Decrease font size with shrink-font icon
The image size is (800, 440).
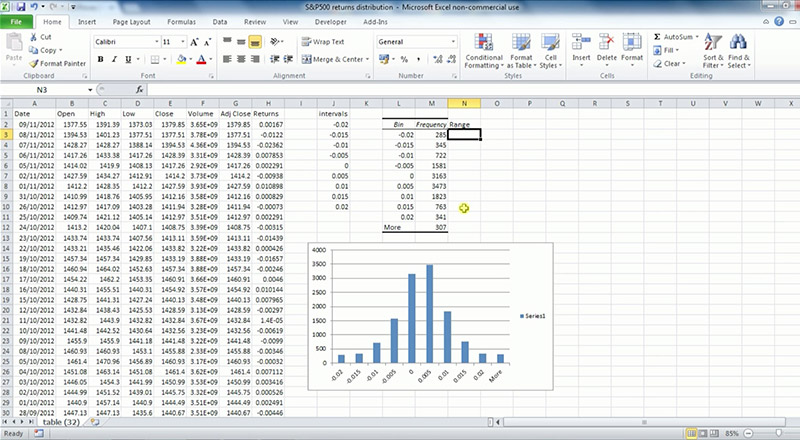pyautogui.click(x=207, y=42)
